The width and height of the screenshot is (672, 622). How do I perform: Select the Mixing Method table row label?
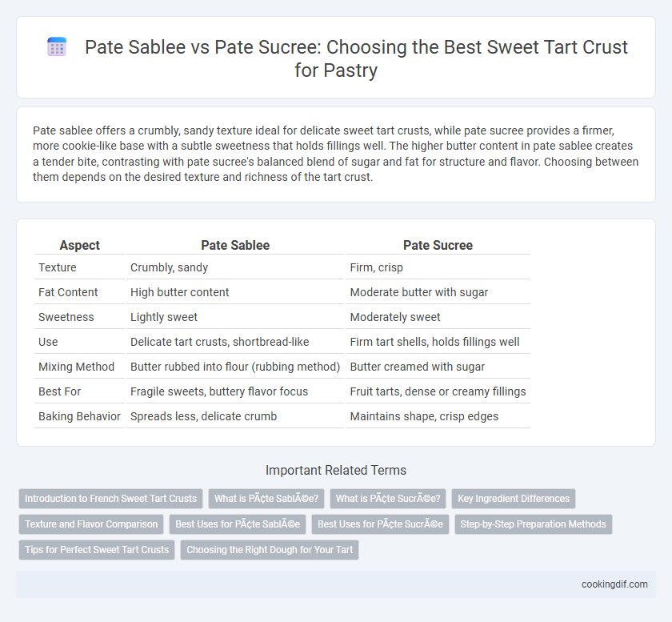(76, 367)
